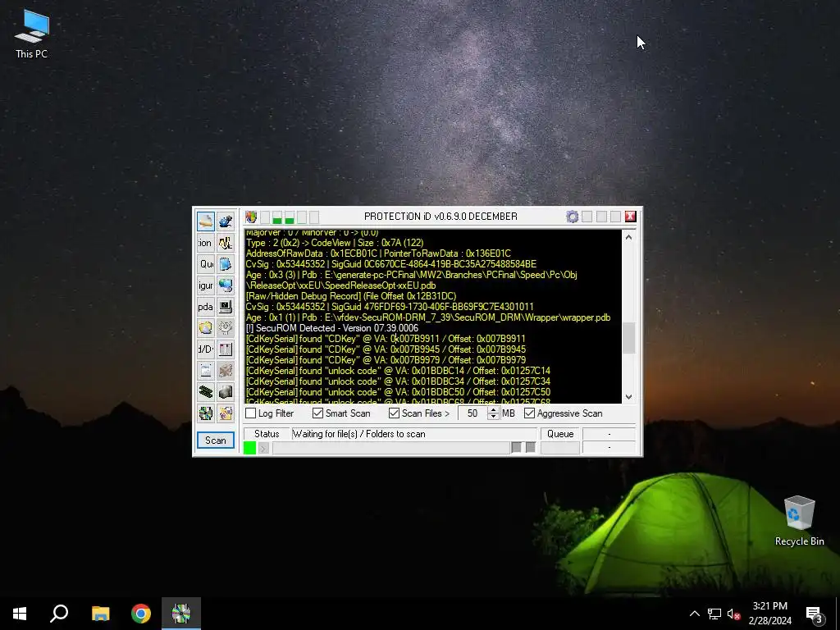Click the yellow puzzle sidebar icon in bottom row
Viewport: 840px width, 630px height.
pyautogui.click(x=226, y=413)
